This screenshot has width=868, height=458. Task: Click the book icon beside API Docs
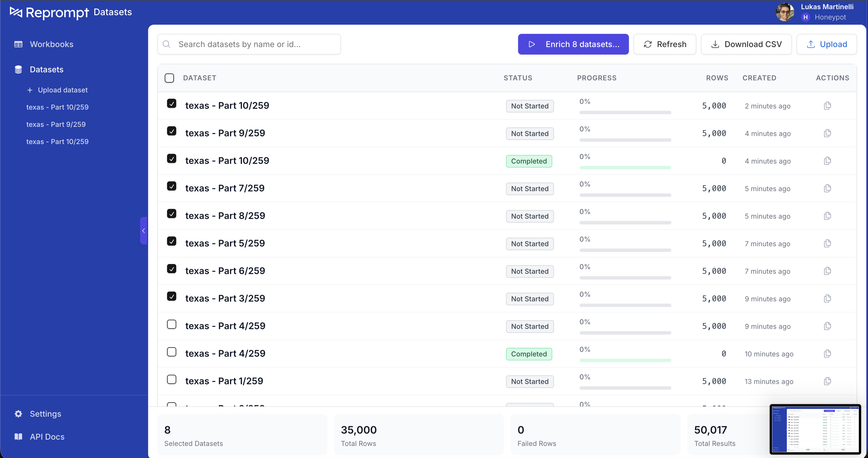tap(18, 436)
